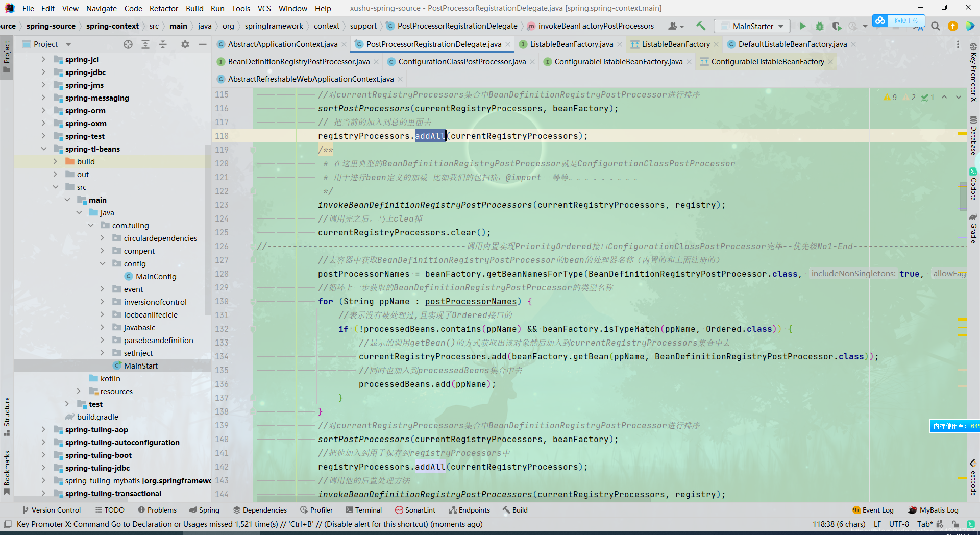Switch to DefaultListableBeanFactory.java tab
The height and width of the screenshot is (535, 980).
(x=792, y=44)
